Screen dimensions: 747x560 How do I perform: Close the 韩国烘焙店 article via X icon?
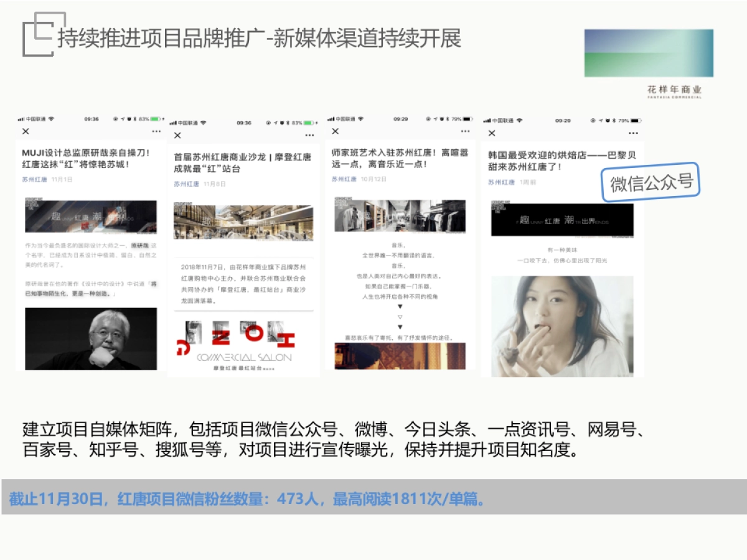pos(491,133)
